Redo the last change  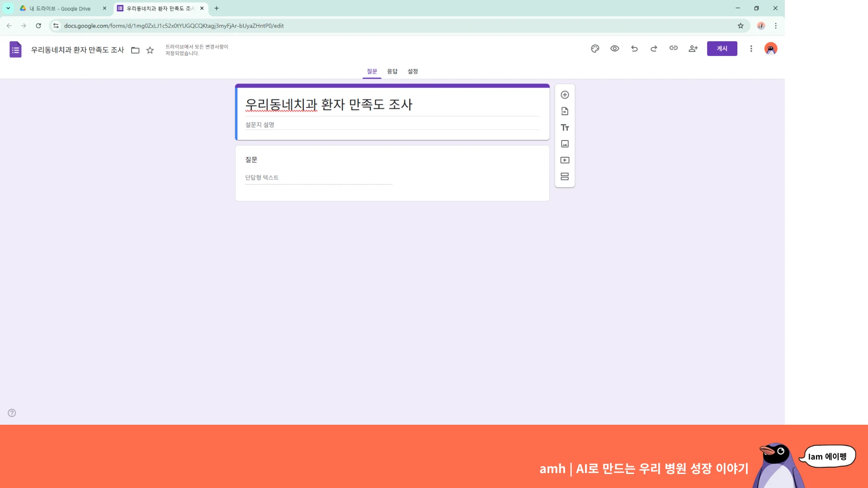point(654,48)
